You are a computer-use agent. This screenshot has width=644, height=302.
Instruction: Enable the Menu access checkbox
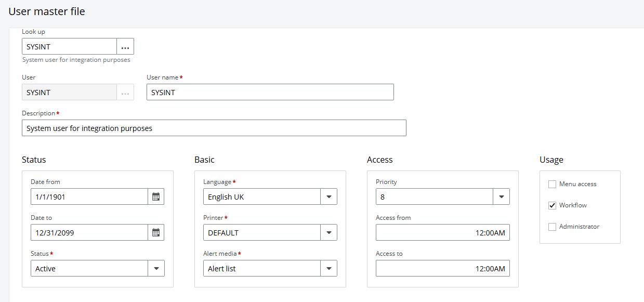pos(552,183)
